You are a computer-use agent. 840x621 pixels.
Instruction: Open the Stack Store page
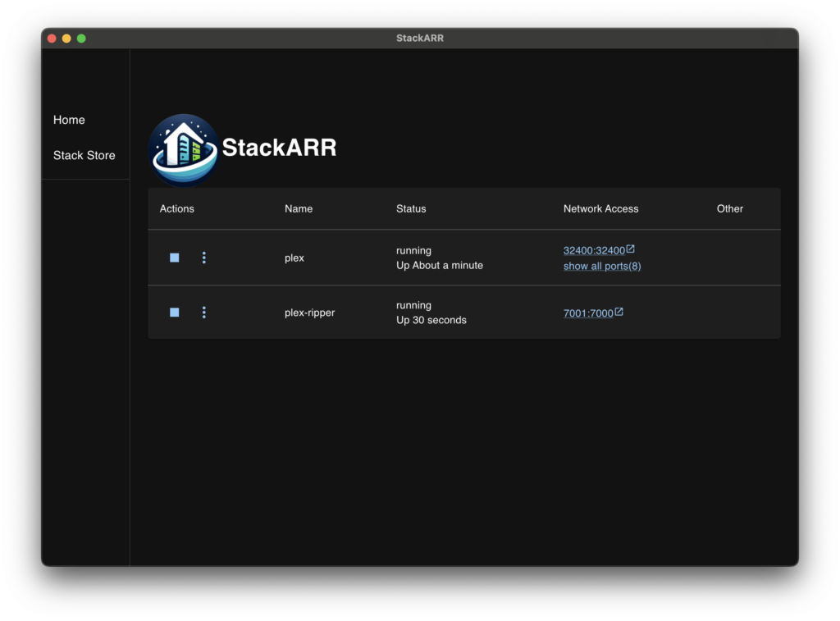tap(84, 155)
